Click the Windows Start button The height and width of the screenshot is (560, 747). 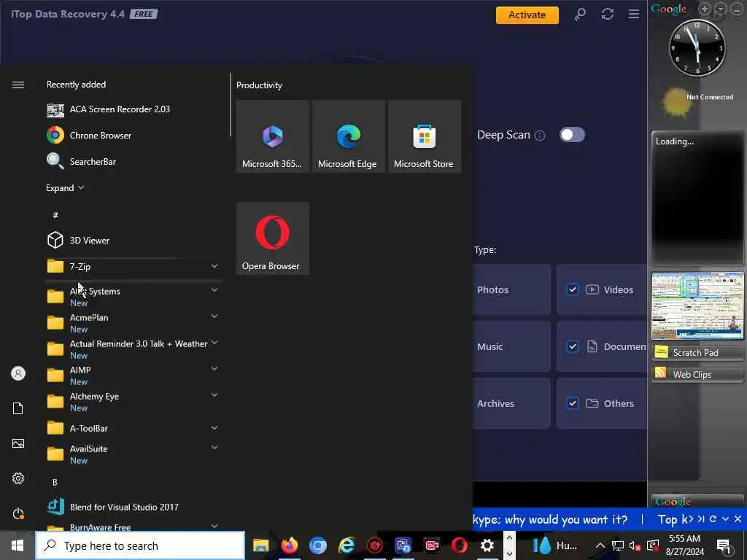pos(18,545)
